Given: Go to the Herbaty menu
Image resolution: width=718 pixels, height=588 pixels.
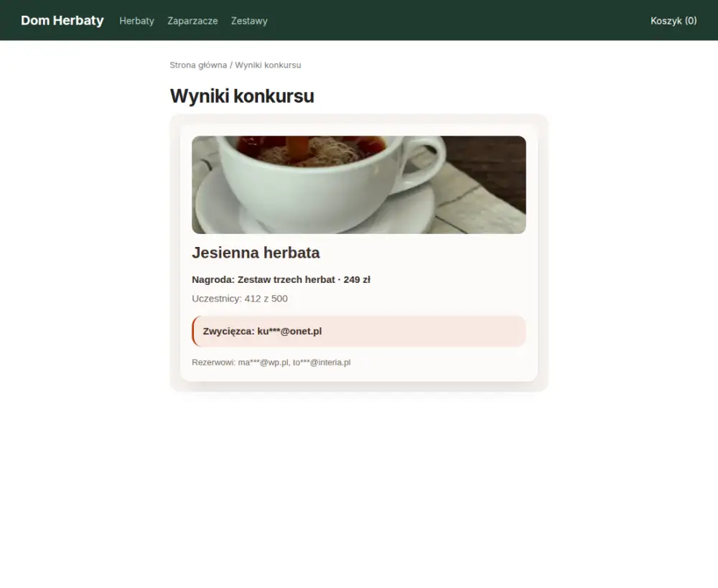Looking at the screenshot, I should click(x=136, y=21).
